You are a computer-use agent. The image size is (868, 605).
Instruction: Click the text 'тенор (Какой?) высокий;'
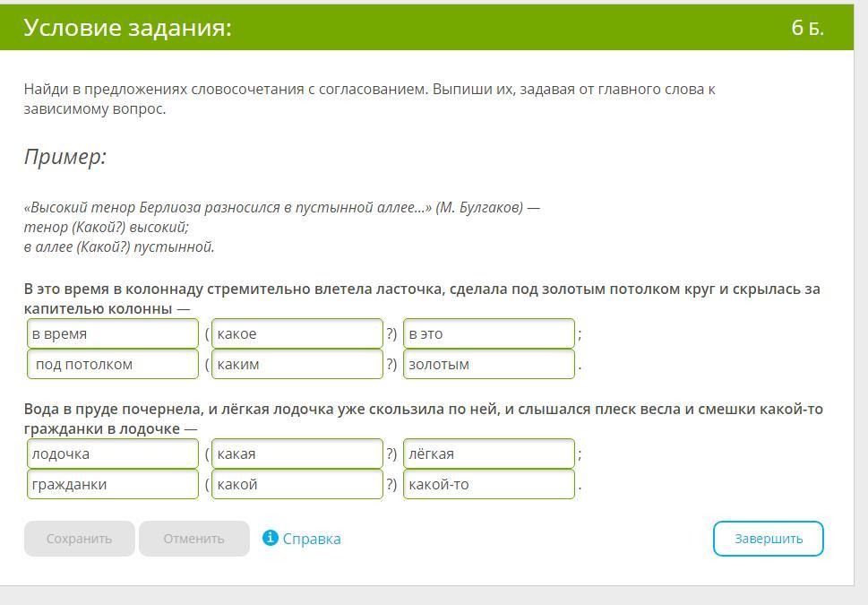(x=107, y=227)
